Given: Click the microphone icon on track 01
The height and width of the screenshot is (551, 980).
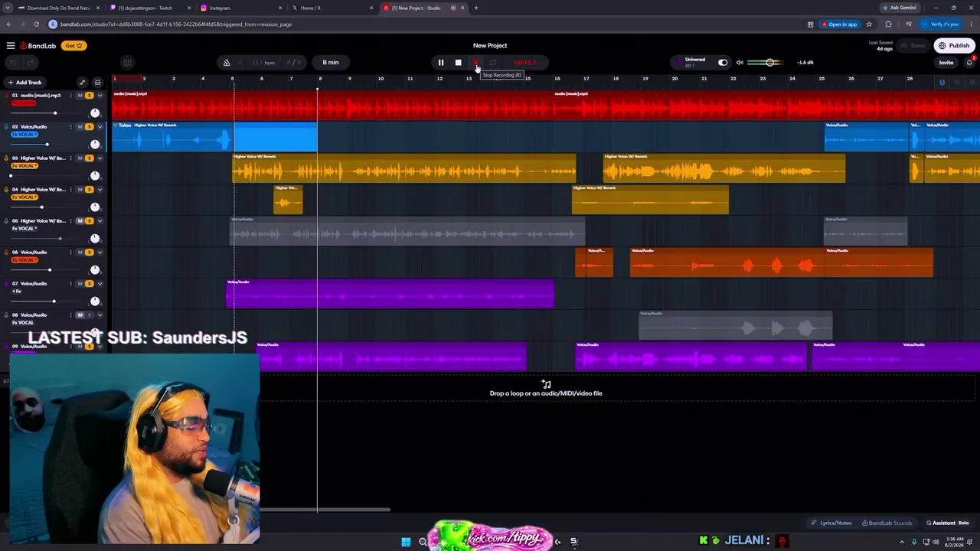Looking at the screenshot, I should tap(5, 96).
